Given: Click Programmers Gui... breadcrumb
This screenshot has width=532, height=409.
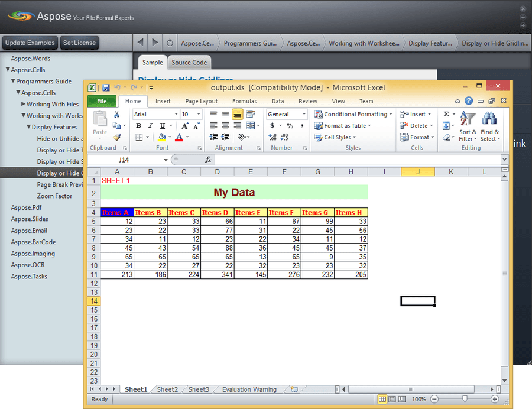Looking at the screenshot, I should [250, 43].
